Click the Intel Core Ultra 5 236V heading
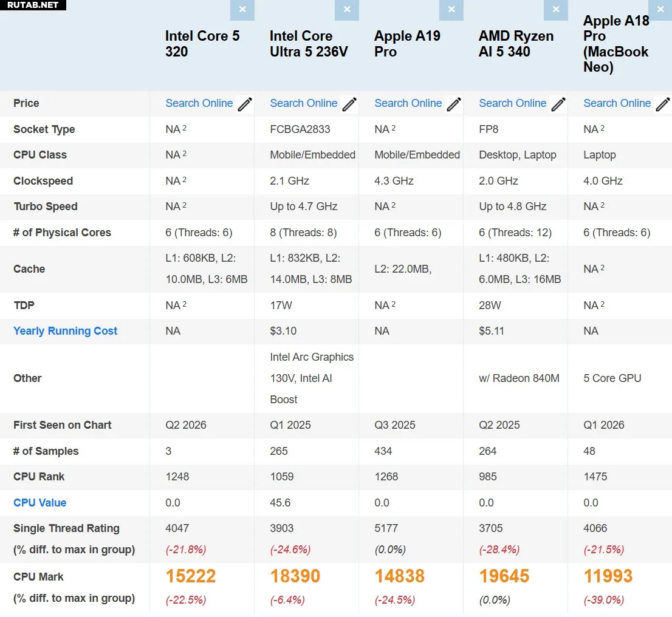The image size is (672, 617). tap(309, 44)
